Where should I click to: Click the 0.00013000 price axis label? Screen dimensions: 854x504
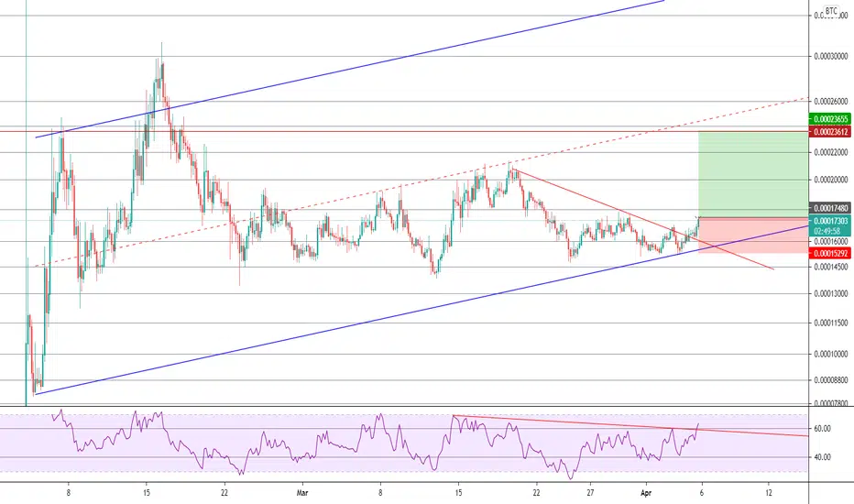click(x=830, y=293)
